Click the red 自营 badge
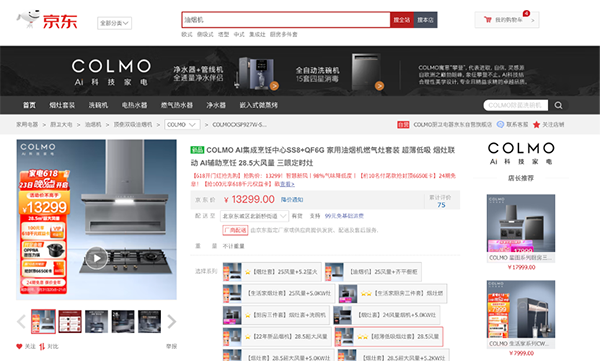This screenshot has width=600, height=361. 403,125
